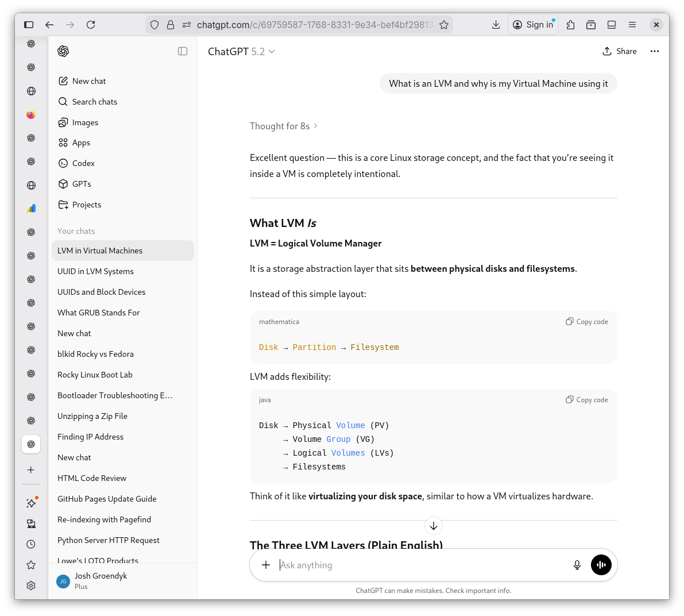Copy code from the java block
The height and width of the screenshot is (616, 684).
point(587,400)
